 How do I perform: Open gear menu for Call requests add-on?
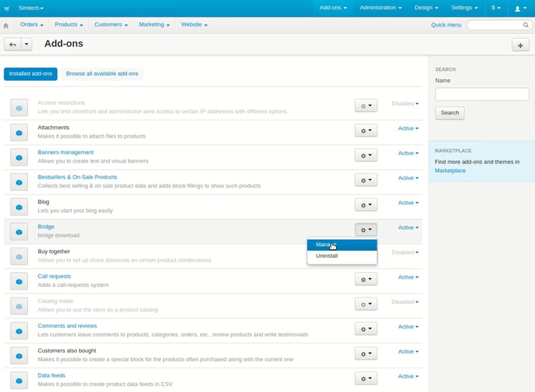pyautogui.click(x=366, y=280)
